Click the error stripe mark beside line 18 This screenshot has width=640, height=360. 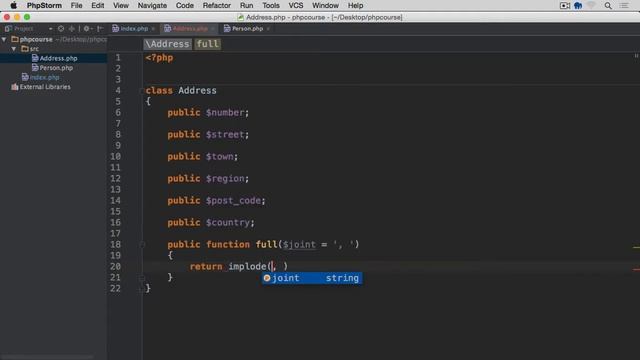click(x=636, y=247)
